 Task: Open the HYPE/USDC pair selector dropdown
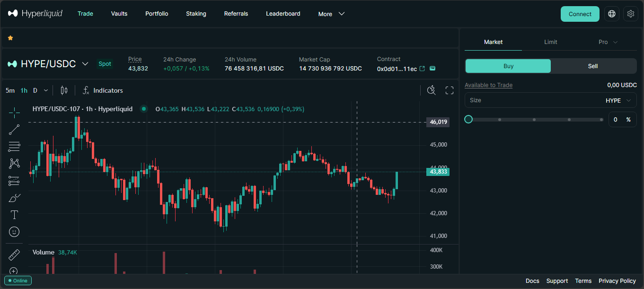tap(85, 64)
